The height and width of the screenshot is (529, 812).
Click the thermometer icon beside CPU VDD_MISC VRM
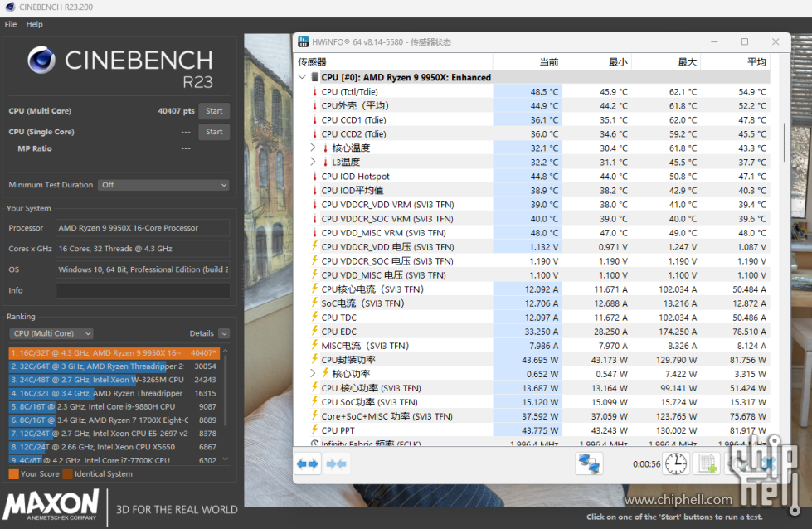tap(314, 233)
